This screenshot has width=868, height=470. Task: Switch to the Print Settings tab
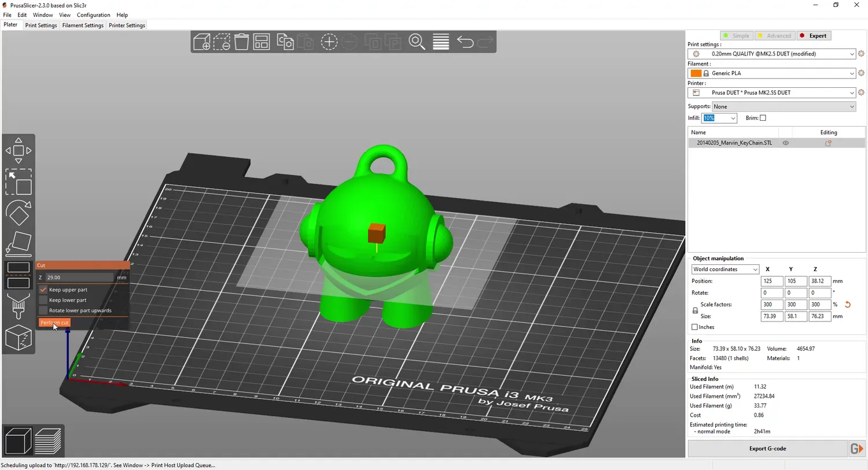(x=41, y=25)
